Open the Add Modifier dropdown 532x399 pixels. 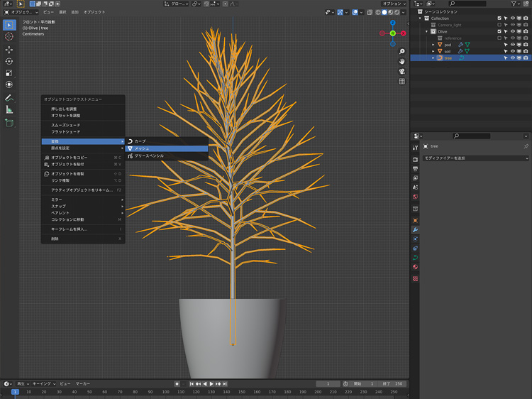point(475,158)
